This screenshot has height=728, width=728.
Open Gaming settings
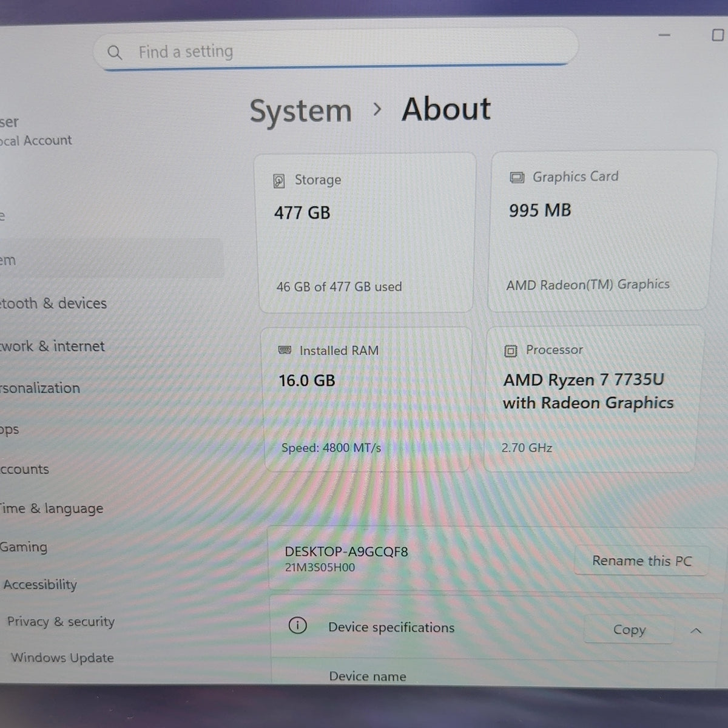[x=24, y=547]
